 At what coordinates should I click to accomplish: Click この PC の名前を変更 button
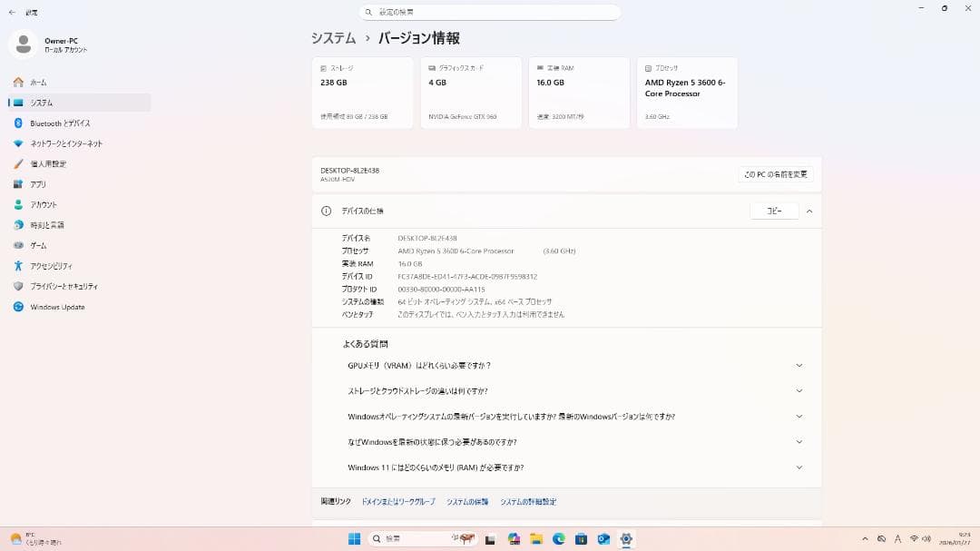pyautogui.click(x=776, y=174)
